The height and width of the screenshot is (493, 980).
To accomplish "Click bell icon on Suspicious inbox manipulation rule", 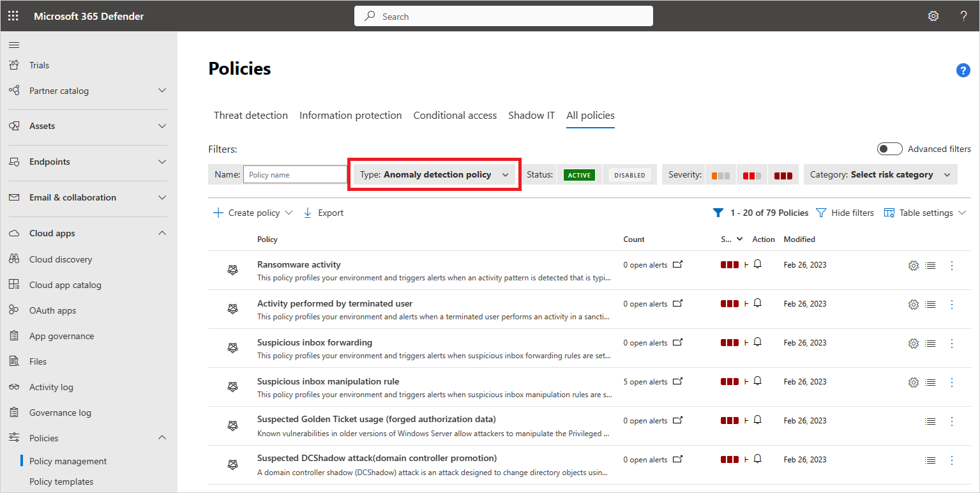I will click(757, 381).
